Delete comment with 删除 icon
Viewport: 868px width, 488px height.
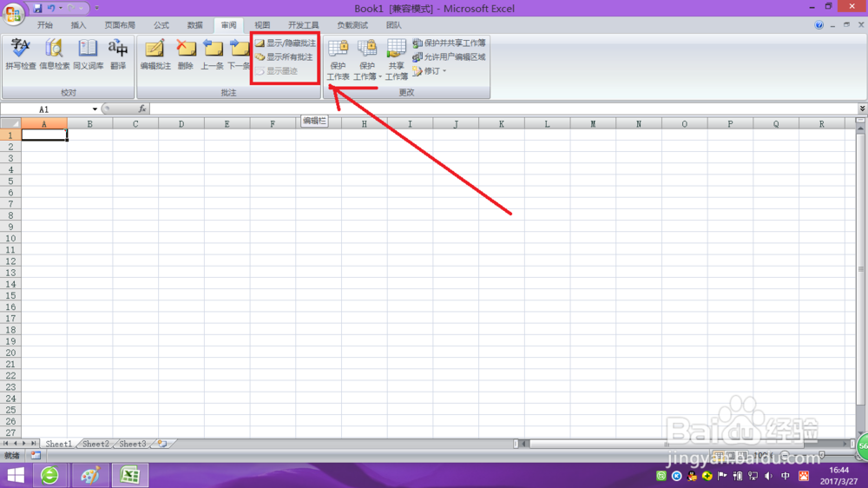[x=186, y=55]
